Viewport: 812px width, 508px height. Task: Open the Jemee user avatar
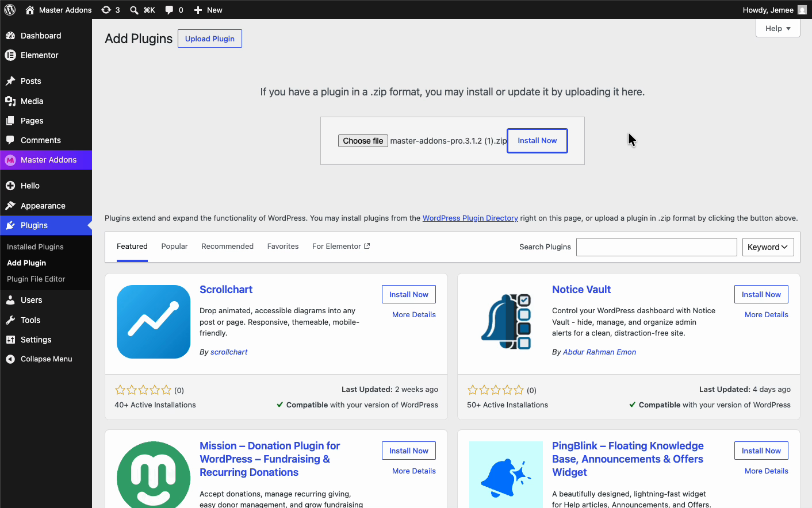click(x=802, y=10)
